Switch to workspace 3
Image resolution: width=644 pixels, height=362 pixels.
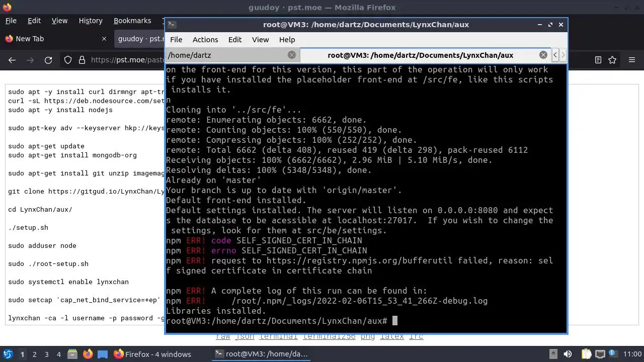click(46, 354)
